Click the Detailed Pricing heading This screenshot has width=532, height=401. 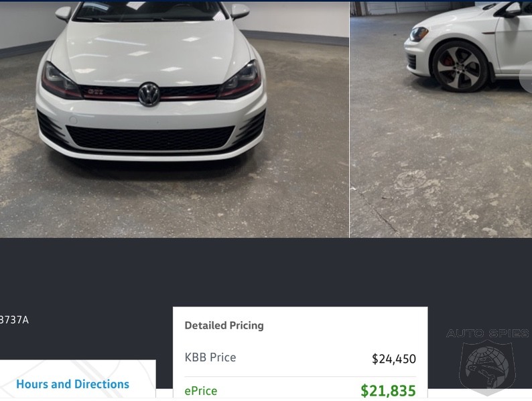[x=224, y=325]
